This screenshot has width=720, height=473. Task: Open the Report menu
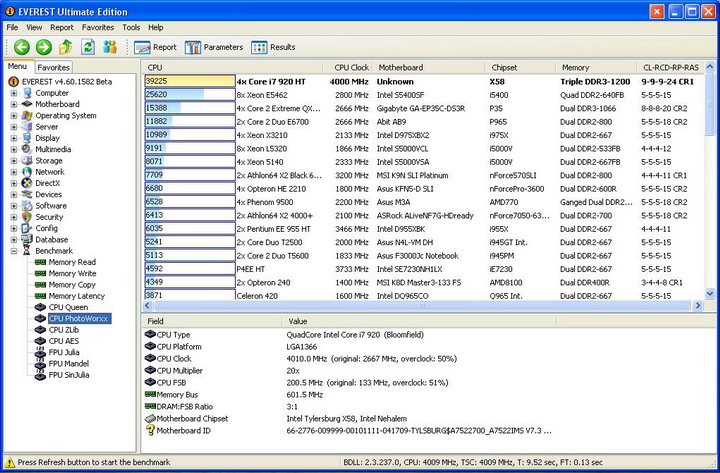62,28
